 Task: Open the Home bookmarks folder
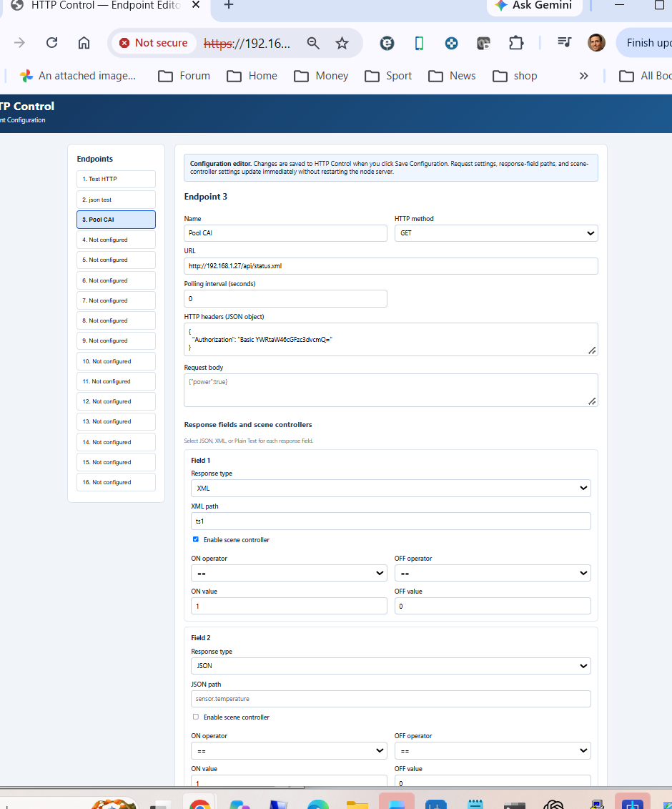(x=252, y=76)
